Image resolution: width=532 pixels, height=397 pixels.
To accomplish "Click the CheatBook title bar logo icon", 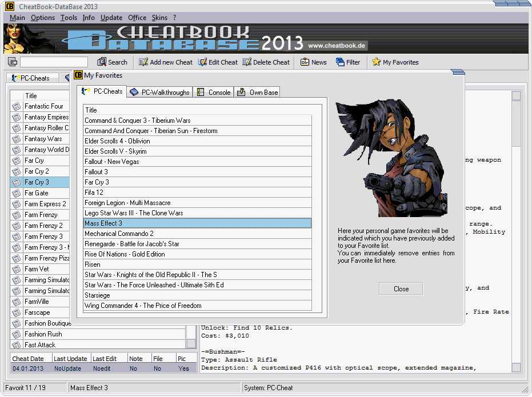I will tap(10, 6).
